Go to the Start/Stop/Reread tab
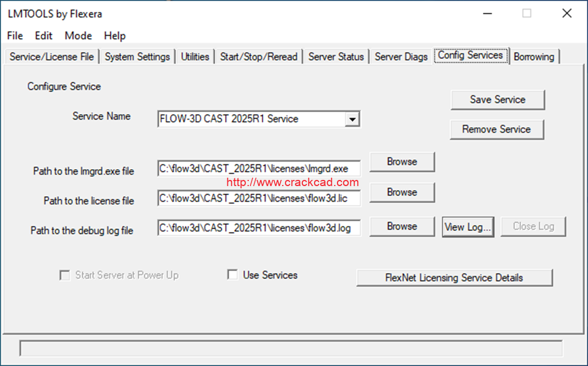 click(x=258, y=57)
